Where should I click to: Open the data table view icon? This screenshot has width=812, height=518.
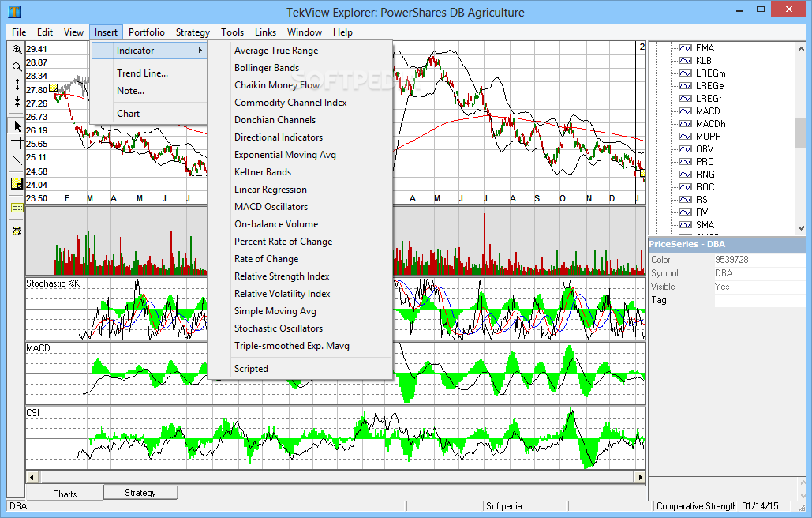[x=17, y=208]
